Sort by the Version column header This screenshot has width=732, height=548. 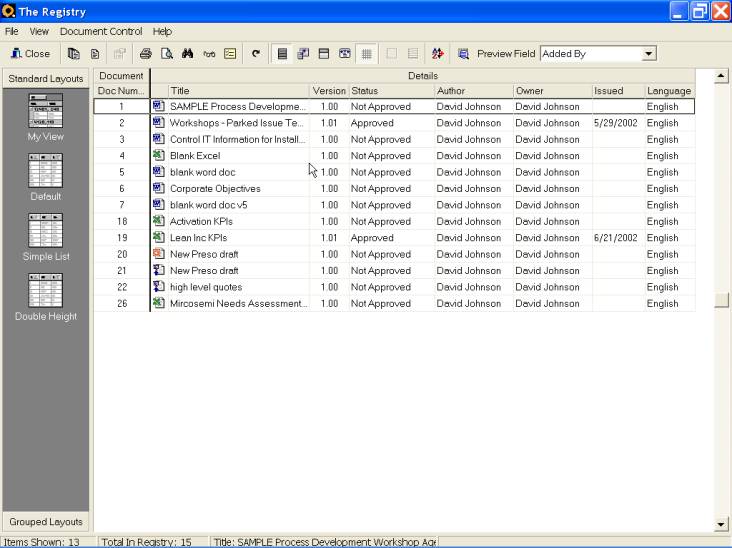point(330,91)
